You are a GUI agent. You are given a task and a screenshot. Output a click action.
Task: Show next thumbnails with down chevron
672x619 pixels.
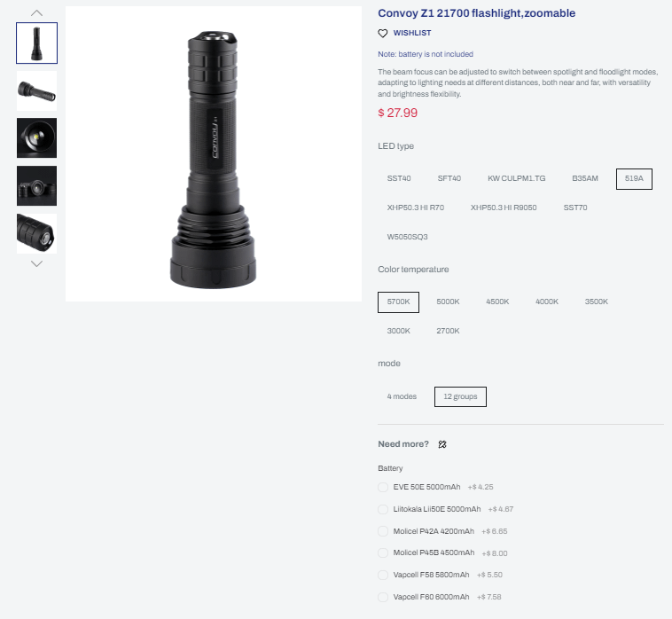pyautogui.click(x=37, y=263)
